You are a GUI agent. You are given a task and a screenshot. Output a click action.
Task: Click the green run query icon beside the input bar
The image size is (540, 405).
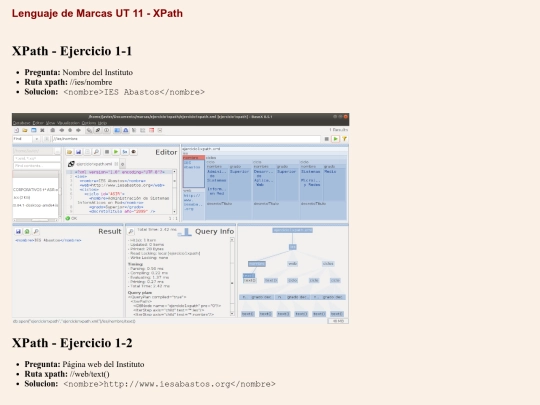click(x=335, y=139)
